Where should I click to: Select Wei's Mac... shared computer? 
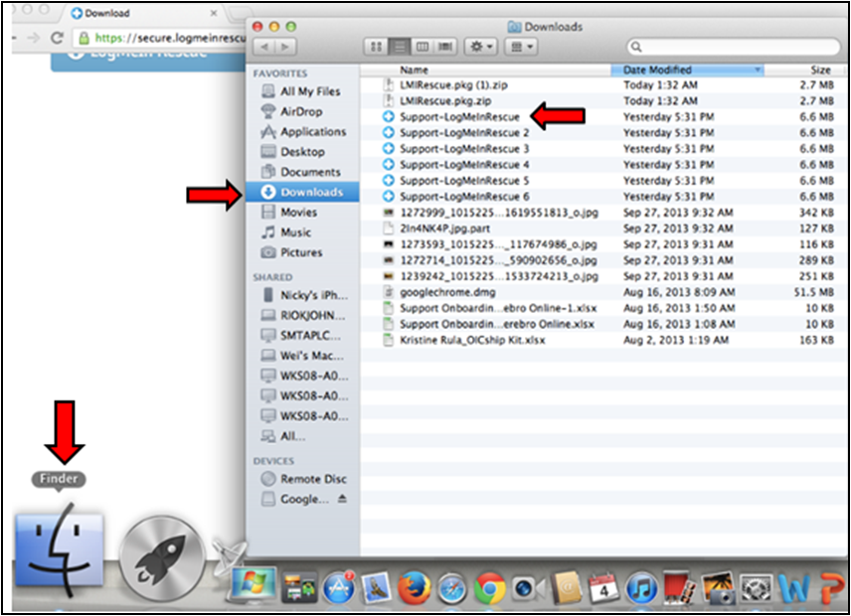tap(304, 356)
